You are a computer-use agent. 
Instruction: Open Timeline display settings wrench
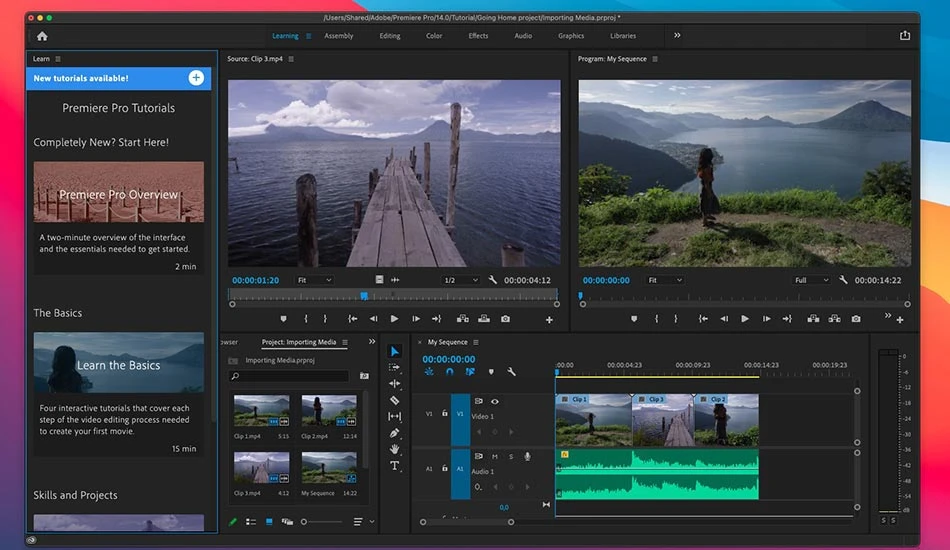(x=511, y=372)
